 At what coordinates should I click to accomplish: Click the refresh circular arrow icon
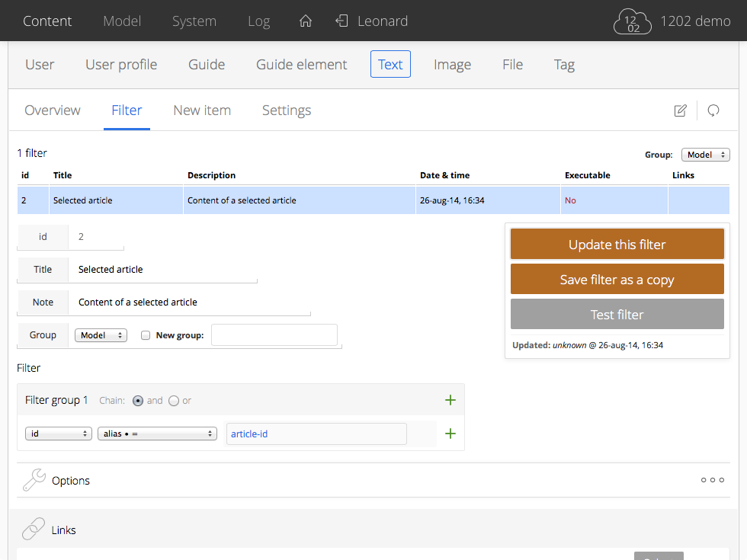point(713,110)
